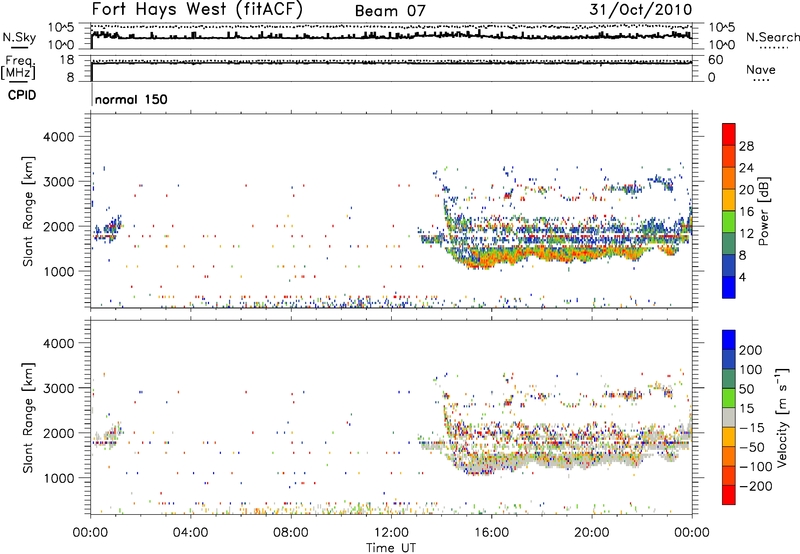Click the "Power [dB]" color bar title
800x554 pixels.
click(x=763, y=211)
